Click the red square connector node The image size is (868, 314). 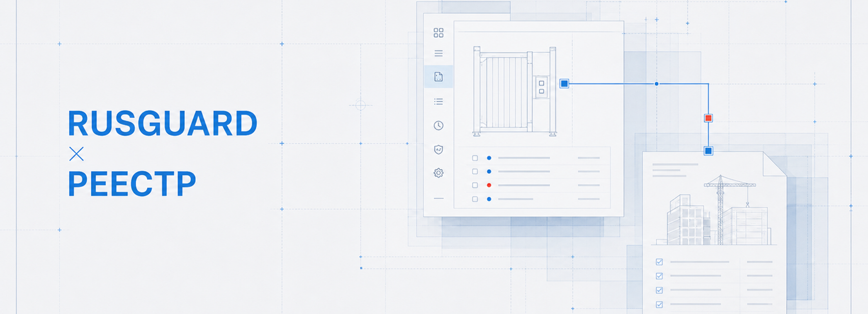tap(708, 118)
